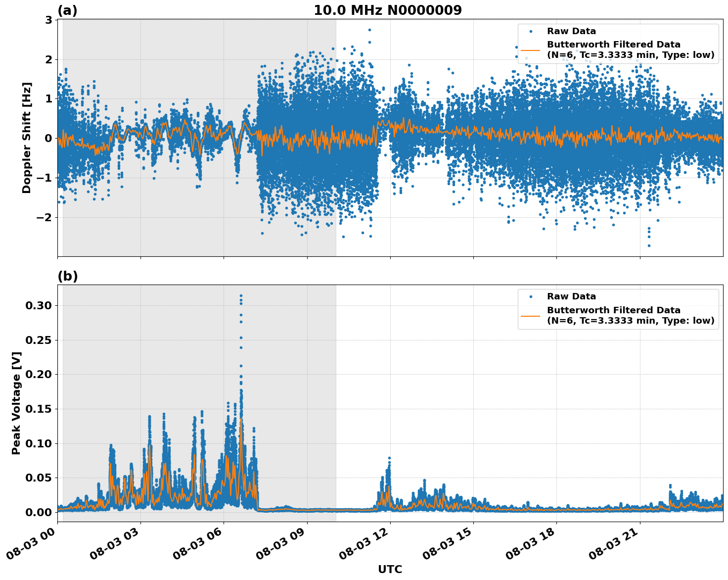The image size is (728, 580).
Task: Click the tallest voltage spike near 08-03 06
Action: (241, 307)
